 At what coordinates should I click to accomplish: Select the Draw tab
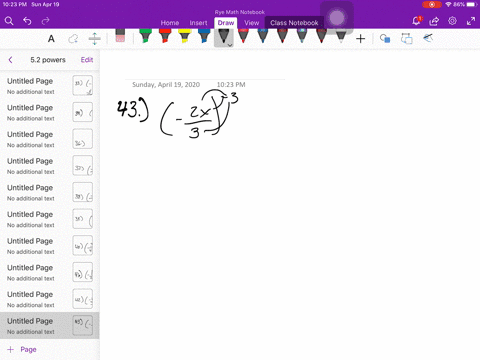[226, 23]
